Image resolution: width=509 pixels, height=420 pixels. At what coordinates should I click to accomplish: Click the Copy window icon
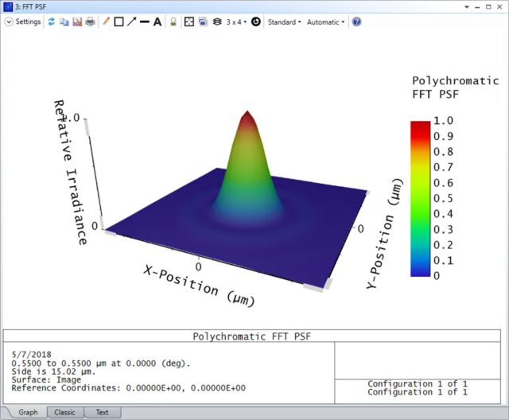tap(64, 21)
